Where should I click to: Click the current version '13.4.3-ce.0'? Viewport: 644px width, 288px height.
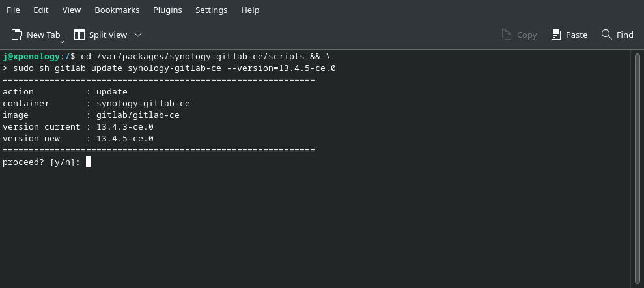(125, 127)
